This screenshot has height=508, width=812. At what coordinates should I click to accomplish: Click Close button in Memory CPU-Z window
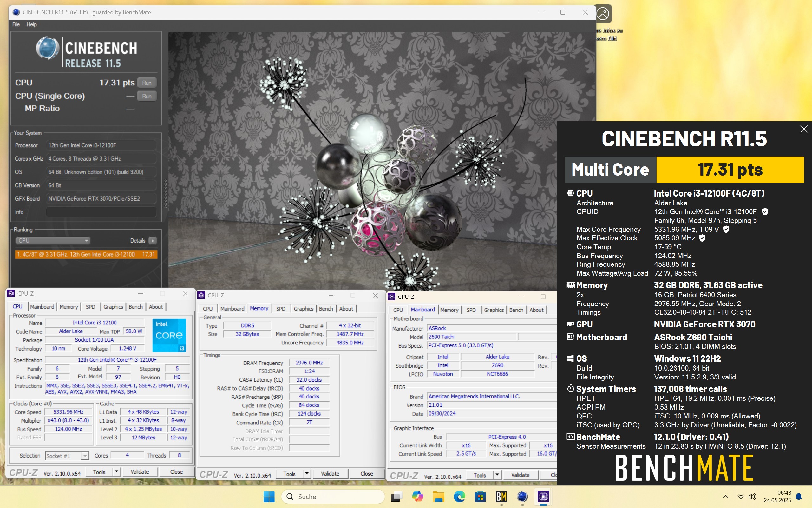point(366,474)
